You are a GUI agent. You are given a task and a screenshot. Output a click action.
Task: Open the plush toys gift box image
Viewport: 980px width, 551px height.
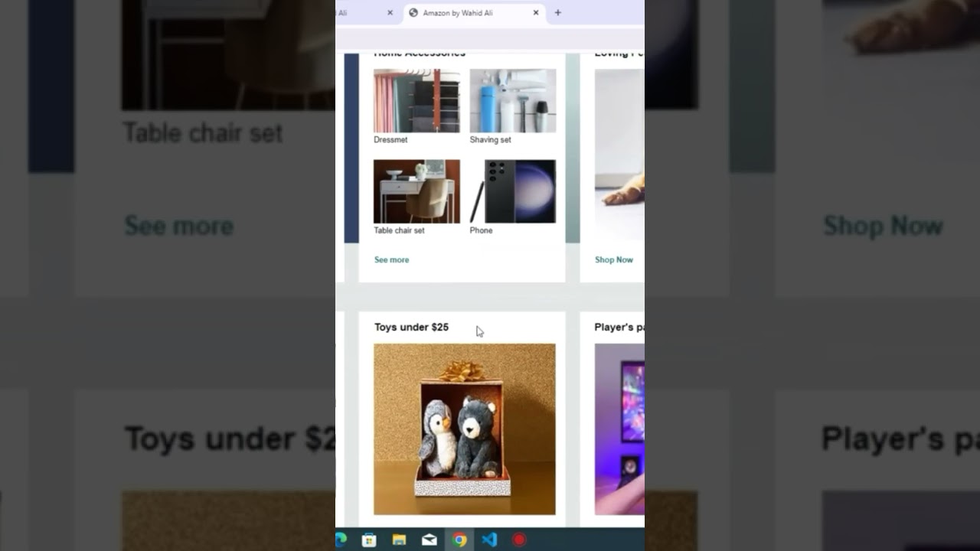[465, 429]
